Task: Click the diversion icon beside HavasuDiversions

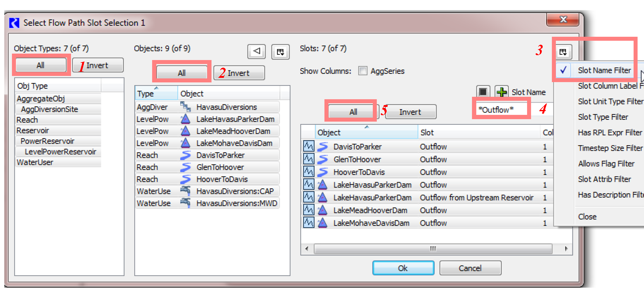Action: (x=185, y=107)
